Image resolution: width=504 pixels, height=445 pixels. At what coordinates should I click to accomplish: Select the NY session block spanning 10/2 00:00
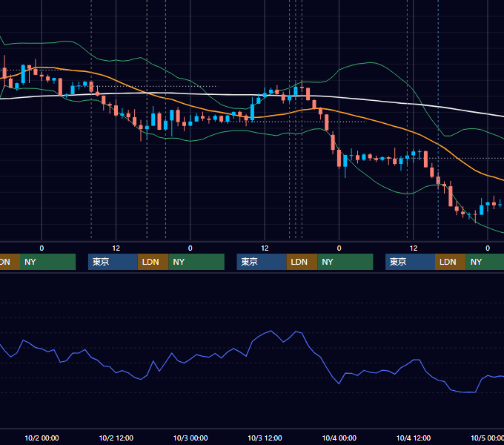coord(48,262)
